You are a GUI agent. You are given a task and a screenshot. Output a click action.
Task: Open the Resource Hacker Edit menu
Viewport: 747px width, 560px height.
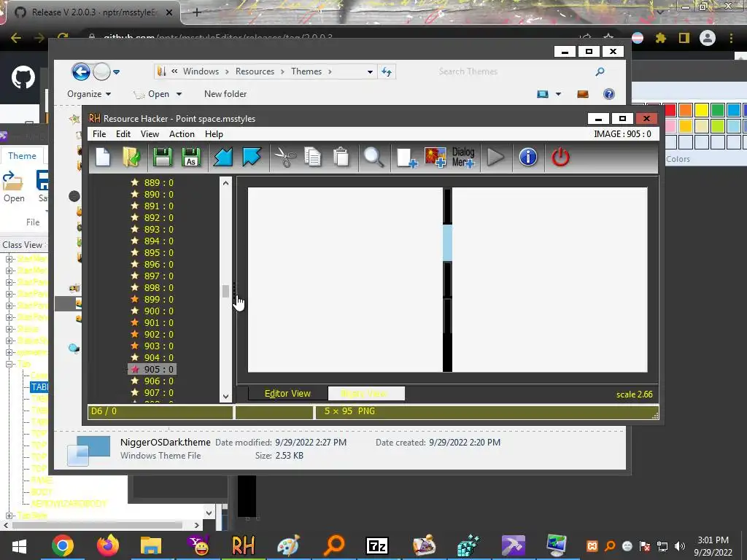pyautogui.click(x=123, y=134)
